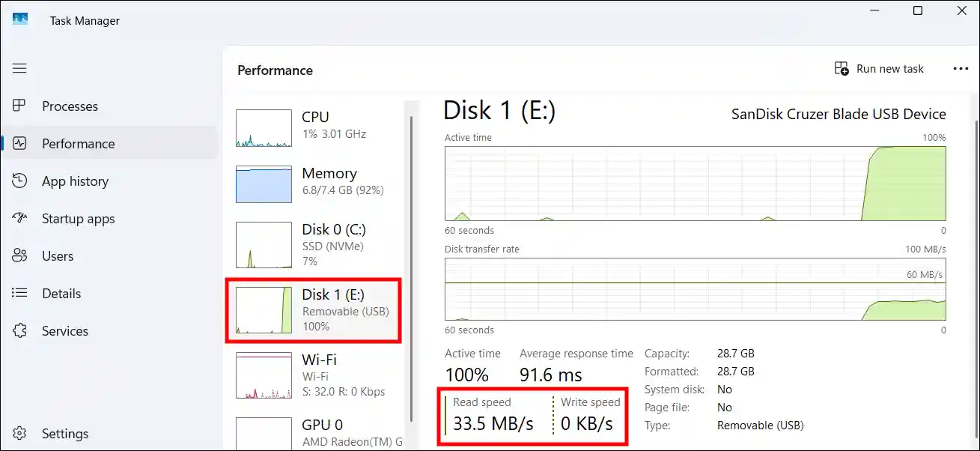This screenshot has height=451, width=980.
Task: Open the Details view icon
Action: pos(19,293)
